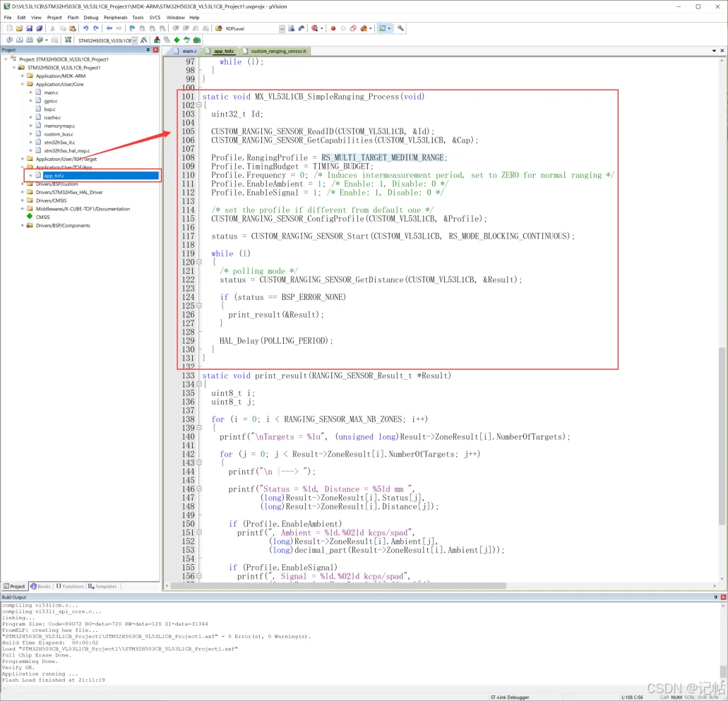Switch to the Templates panel tab
The height and width of the screenshot is (701, 728).
point(102,587)
